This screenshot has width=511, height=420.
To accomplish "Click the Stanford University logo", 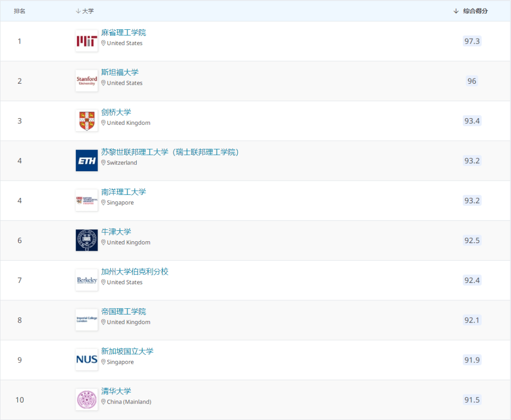I will 87,81.
